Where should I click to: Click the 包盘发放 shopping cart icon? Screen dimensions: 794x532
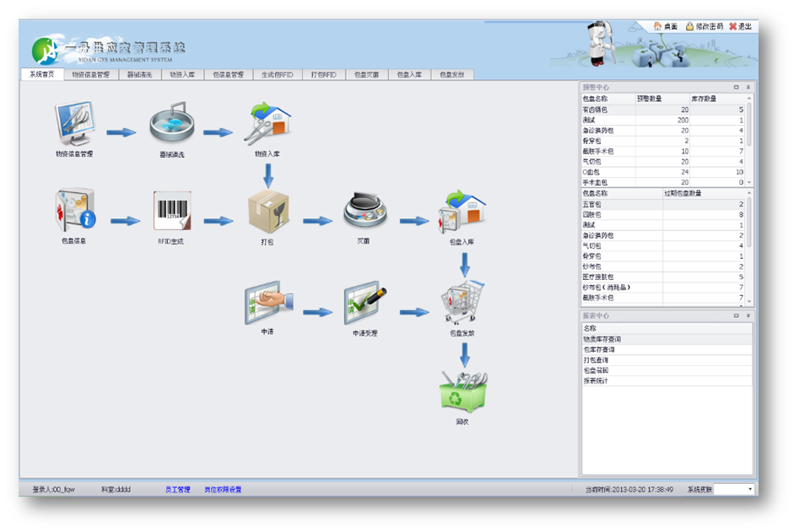point(462,302)
